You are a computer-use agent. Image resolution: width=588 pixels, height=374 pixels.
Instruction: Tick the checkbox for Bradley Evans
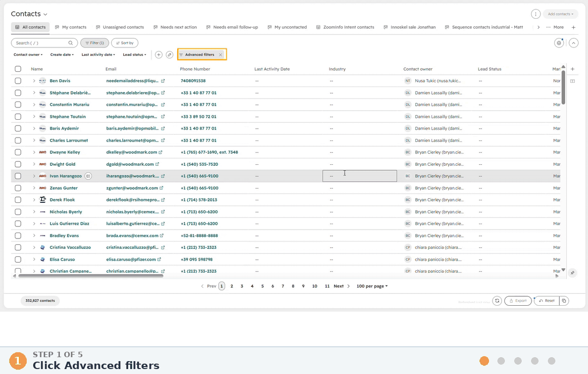[18, 235]
